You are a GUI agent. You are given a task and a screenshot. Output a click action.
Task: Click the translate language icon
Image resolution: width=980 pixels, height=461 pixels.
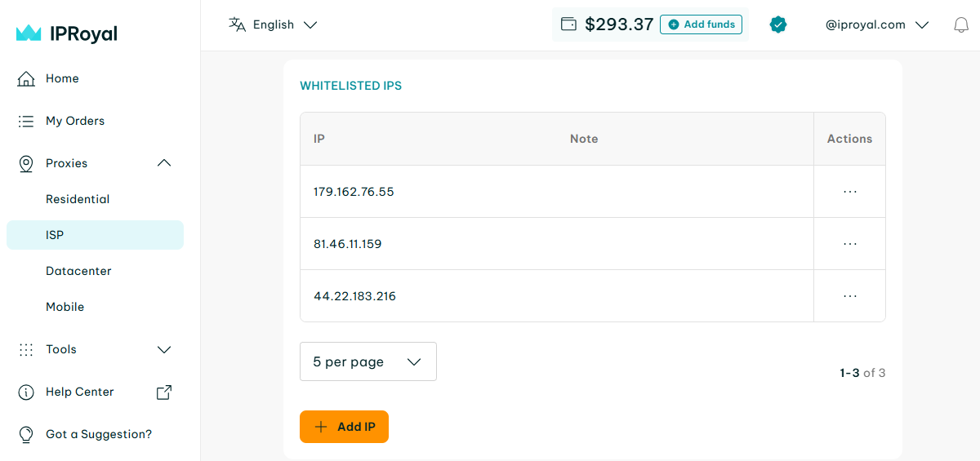(x=237, y=24)
